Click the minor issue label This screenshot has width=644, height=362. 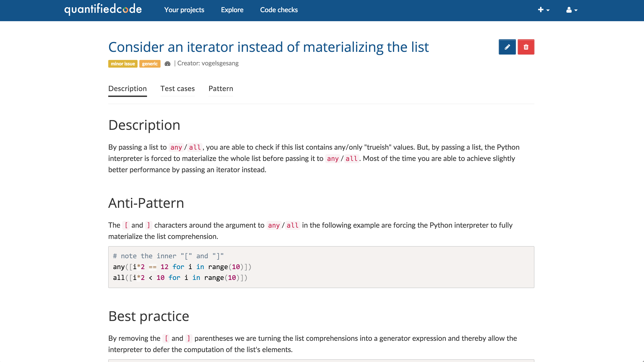click(x=123, y=64)
